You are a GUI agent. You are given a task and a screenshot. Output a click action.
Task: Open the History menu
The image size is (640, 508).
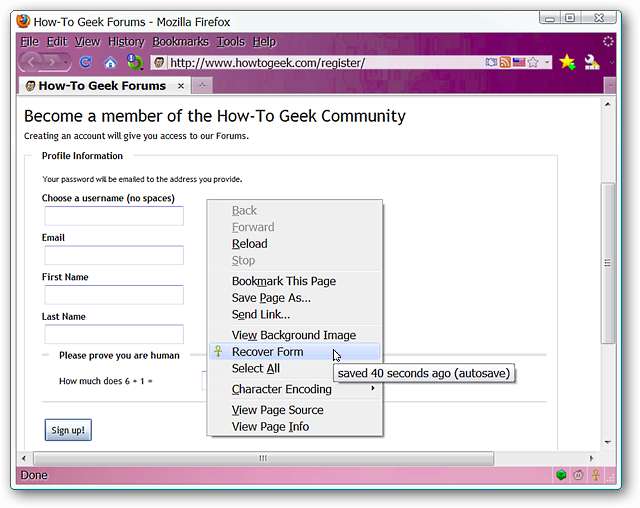pos(126,42)
